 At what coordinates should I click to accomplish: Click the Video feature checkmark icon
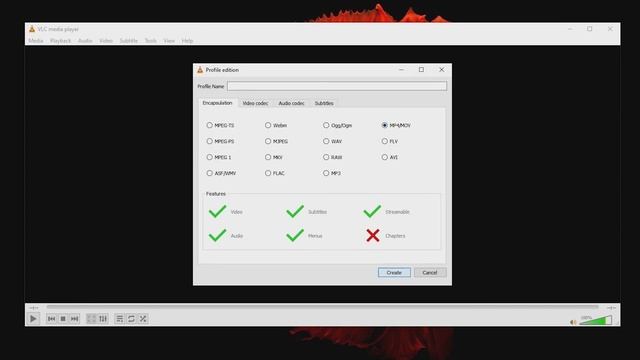point(217,211)
